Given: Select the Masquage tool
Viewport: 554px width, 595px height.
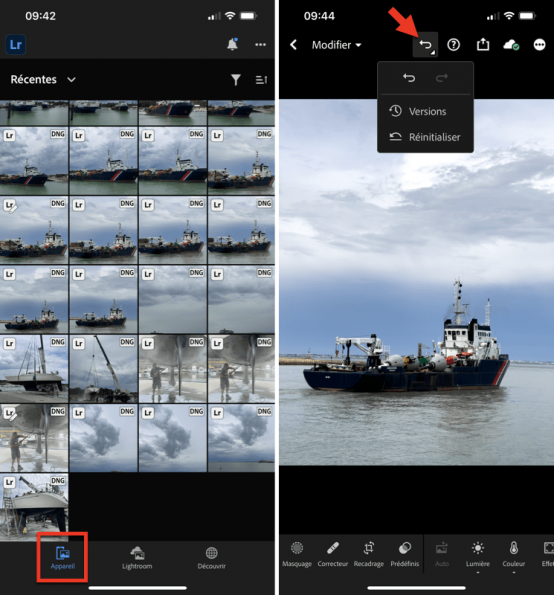Looking at the screenshot, I should [297, 554].
